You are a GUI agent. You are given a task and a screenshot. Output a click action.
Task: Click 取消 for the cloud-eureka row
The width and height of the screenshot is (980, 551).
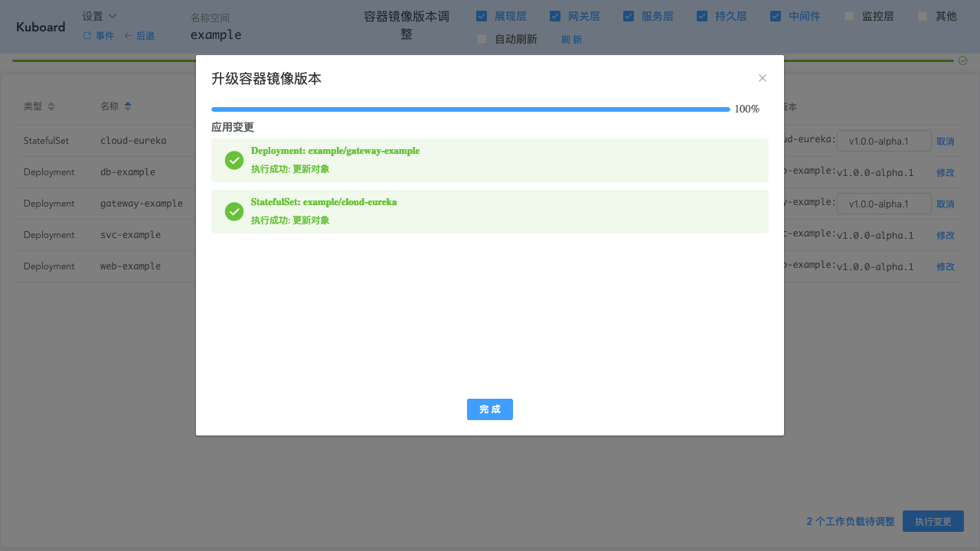(x=945, y=142)
